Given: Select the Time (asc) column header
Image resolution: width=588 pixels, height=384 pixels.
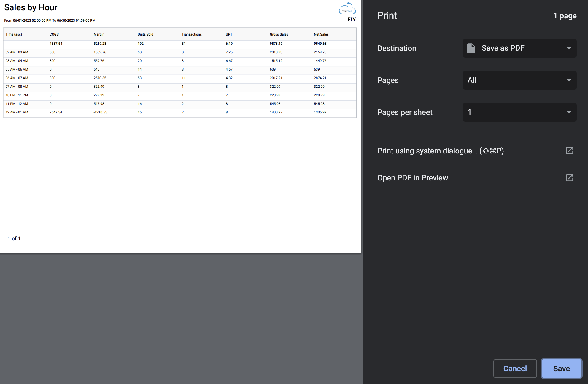Looking at the screenshot, I should click(x=14, y=34).
